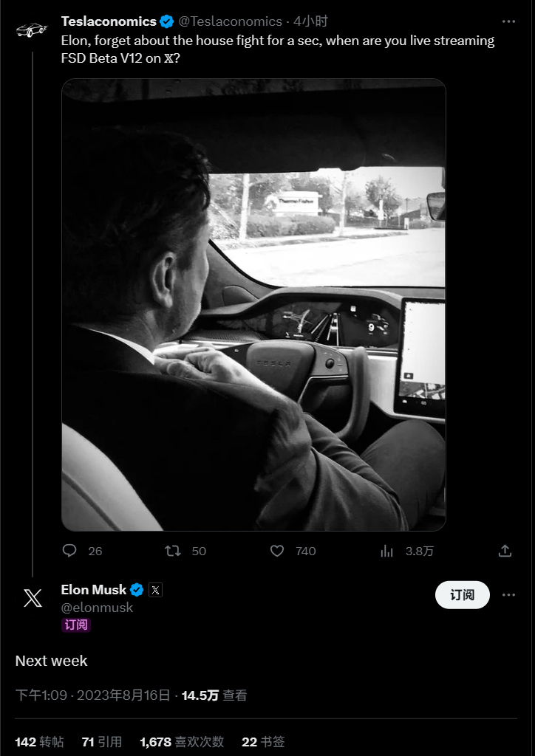Click Elon Musk's X logo avatar
This screenshot has height=756, width=535.
(33, 597)
